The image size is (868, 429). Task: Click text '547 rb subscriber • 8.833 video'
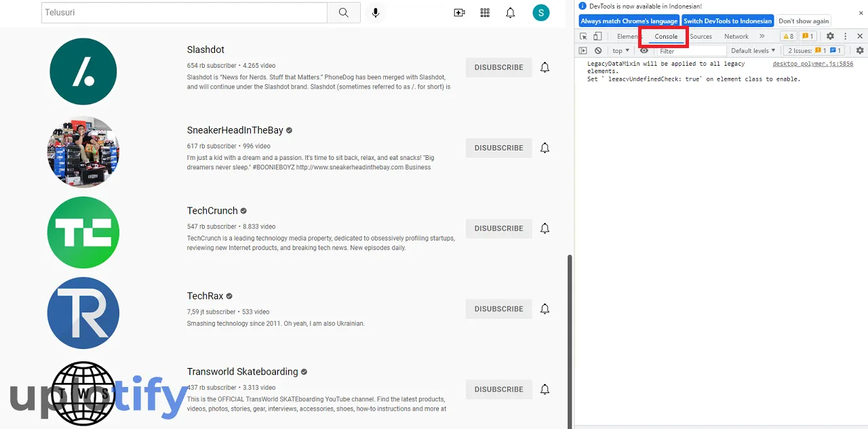[231, 226]
